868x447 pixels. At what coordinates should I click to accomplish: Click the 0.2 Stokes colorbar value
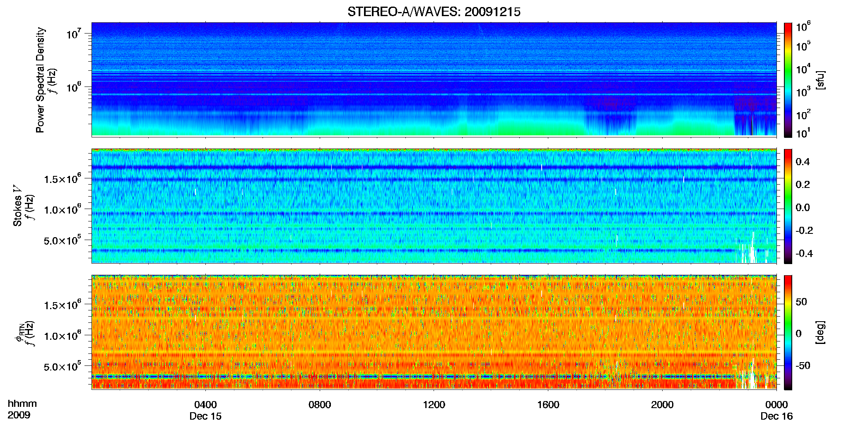tap(803, 185)
